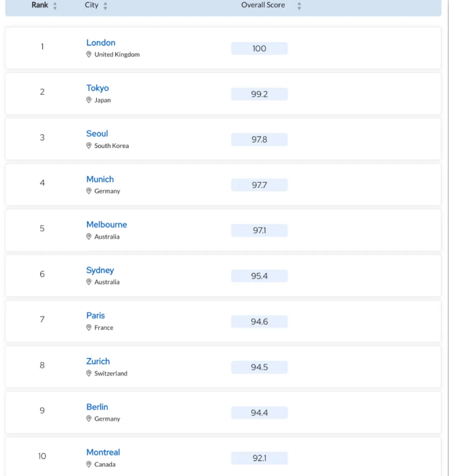Screen dimensions: 449x476
Task: Click the location pin beside United Kingdom
Action: pyautogui.click(x=89, y=55)
